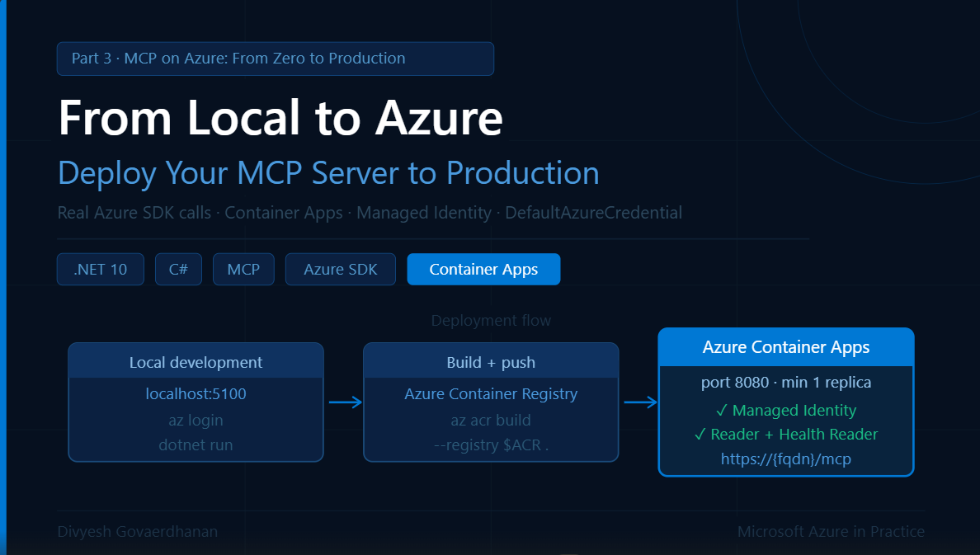Click the 'az login' command text
Viewport: 980px width, 555px height.
pos(196,421)
